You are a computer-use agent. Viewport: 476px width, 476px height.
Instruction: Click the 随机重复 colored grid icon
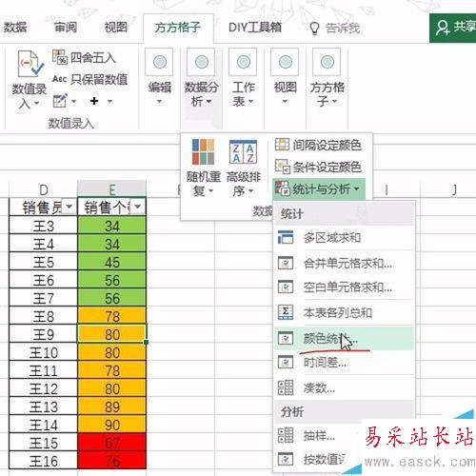point(203,151)
